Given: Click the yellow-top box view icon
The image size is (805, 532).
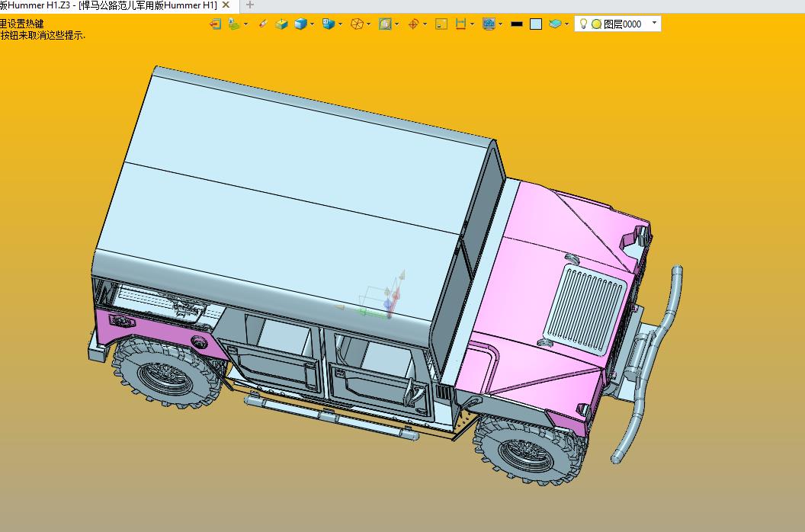Looking at the screenshot, I should click(x=281, y=24).
